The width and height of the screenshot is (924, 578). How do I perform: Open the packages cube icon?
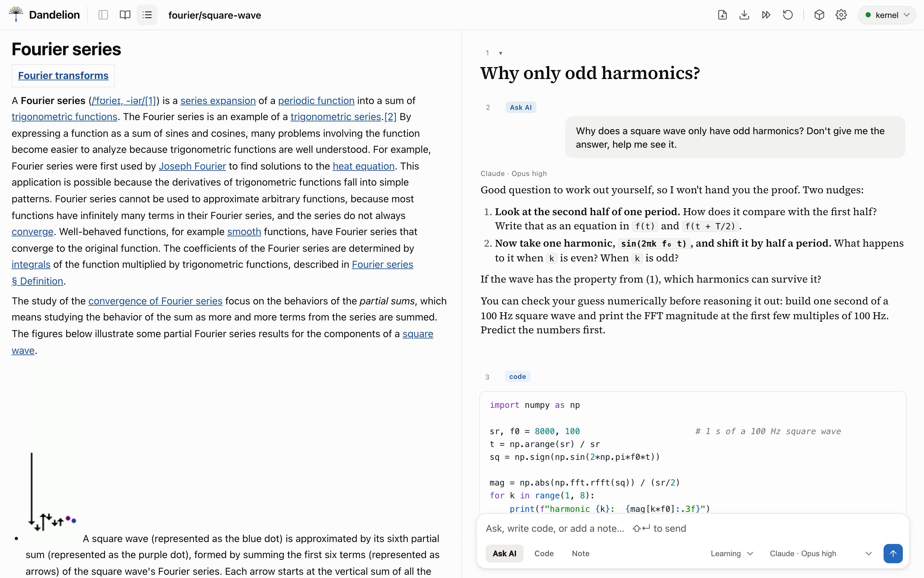[819, 15]
